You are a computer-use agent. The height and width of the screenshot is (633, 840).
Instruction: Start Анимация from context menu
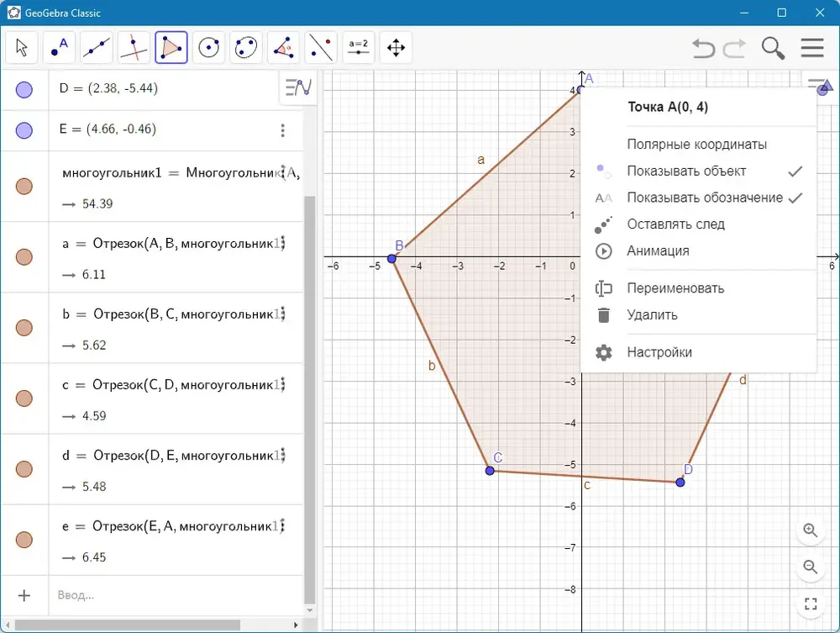click(698, 251)
